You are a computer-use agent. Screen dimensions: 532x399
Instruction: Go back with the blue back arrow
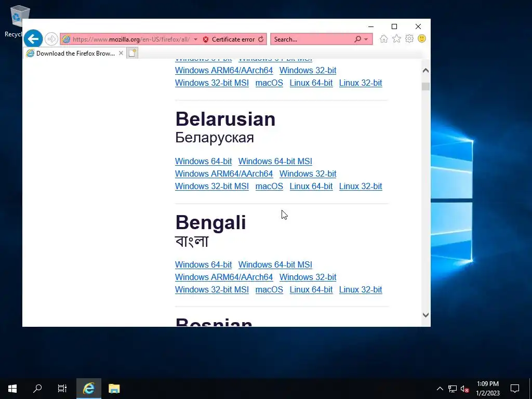[33, 39]
